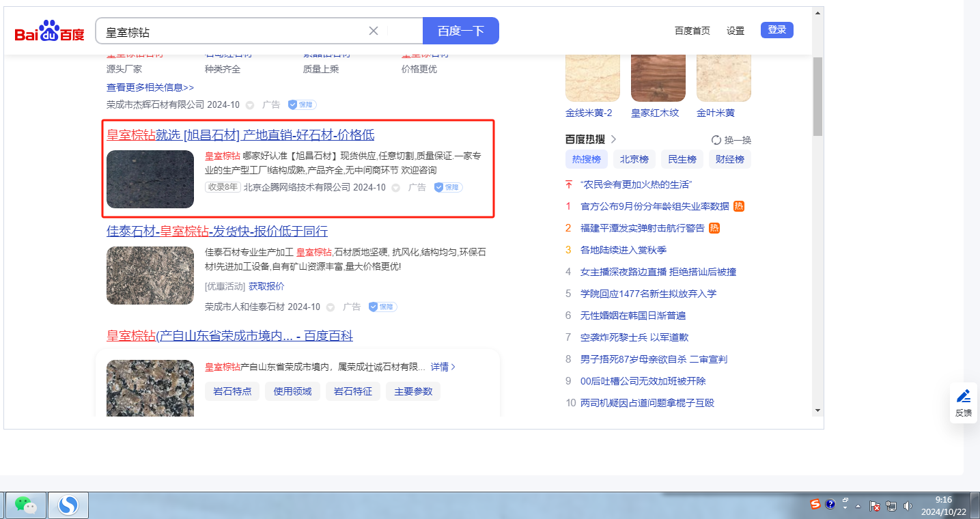The image size is (980, 519).
Task: Click the page vertical scrollbar thumb
Action: point(817,97)
